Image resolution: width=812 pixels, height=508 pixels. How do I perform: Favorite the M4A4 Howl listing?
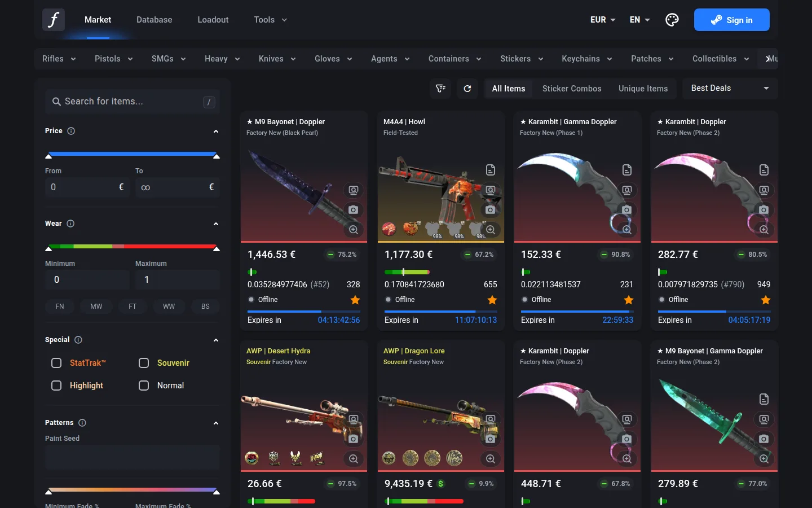492,300
